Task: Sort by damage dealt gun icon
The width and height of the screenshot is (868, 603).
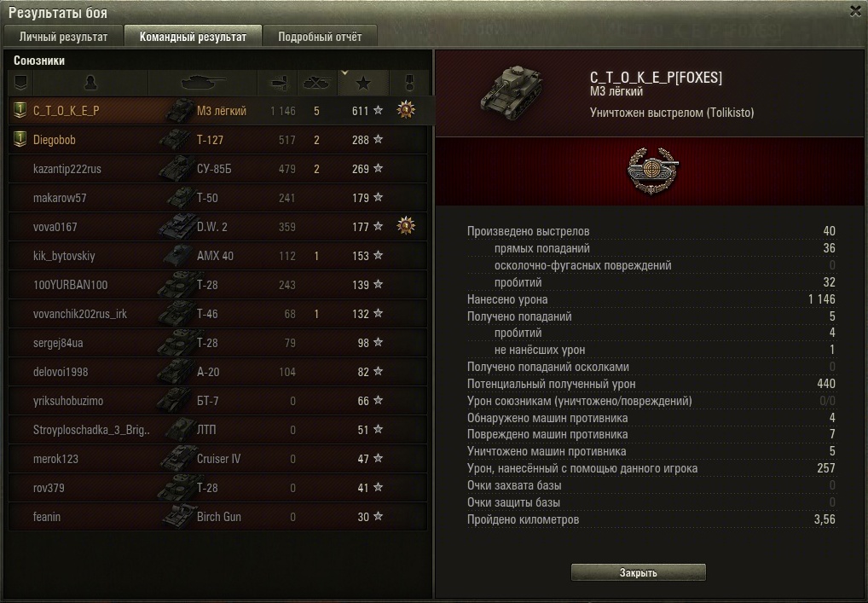Action: (x=277, y=83)
